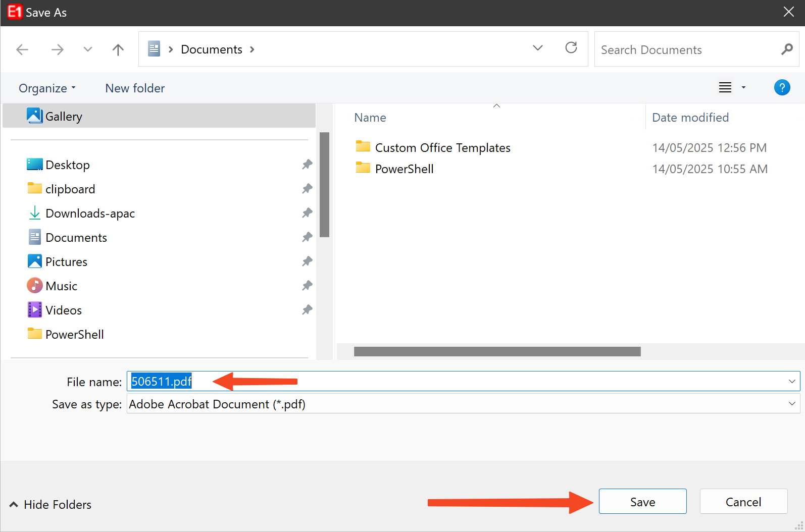Create a New folder

(135, 88)
